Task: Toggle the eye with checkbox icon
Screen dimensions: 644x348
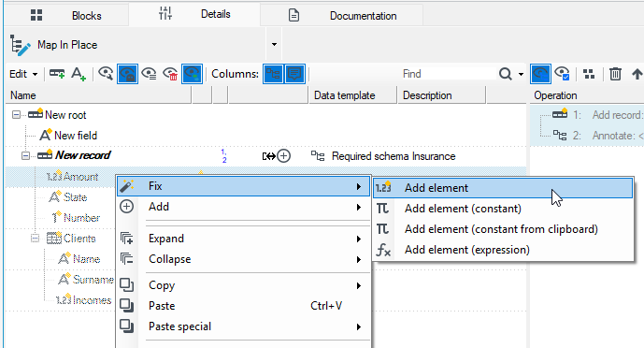Action: [x=562, y=74]
